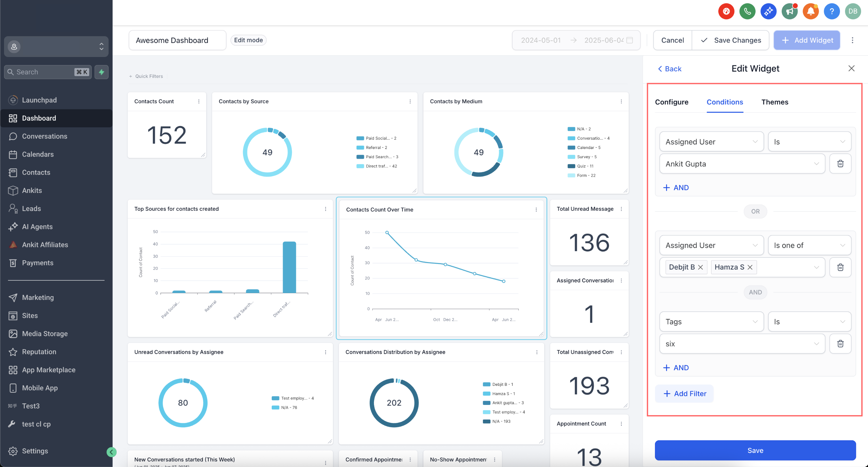The height and width of the screenshot is (467, 868).
Task: Expand the 'Is one of' operator dropdown
Action: [809, 245]
